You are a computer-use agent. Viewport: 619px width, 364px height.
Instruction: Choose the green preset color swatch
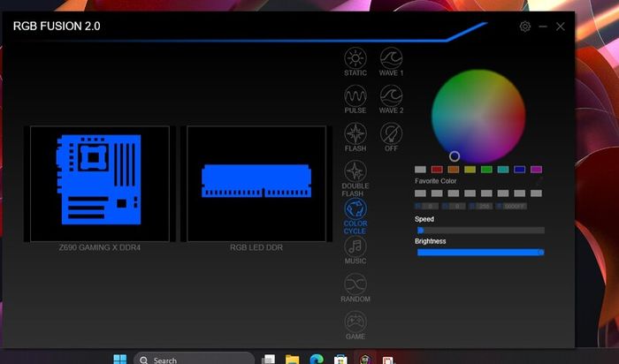coord(486,170)
